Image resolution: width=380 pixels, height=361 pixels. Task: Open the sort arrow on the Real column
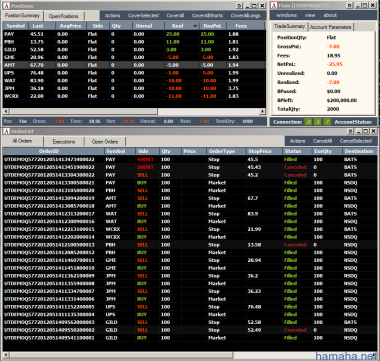pyautogui.click(x=195, y=26)
